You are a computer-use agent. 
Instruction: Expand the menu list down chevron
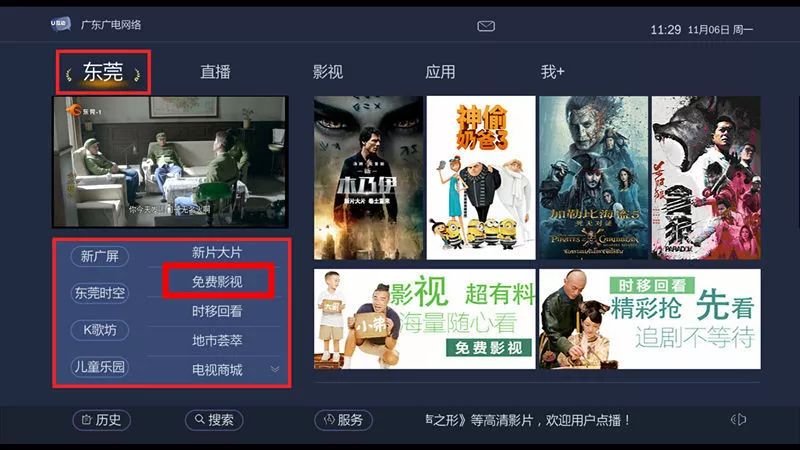point(275,369)
